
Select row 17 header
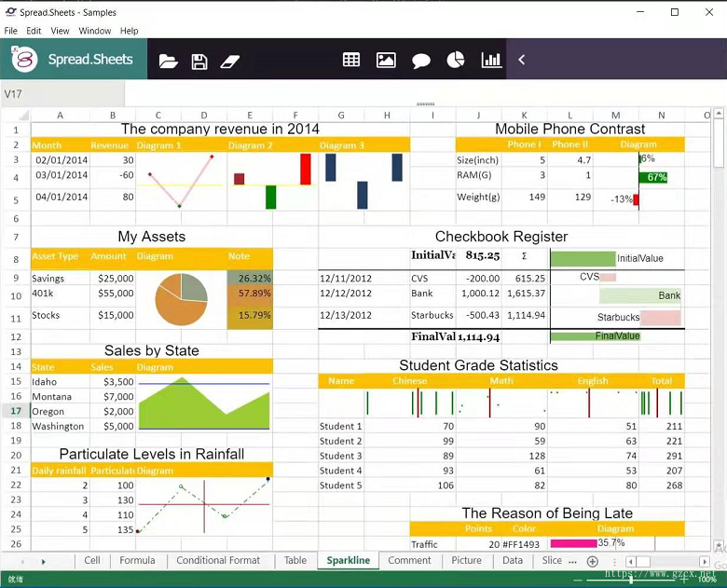[16, 411]
